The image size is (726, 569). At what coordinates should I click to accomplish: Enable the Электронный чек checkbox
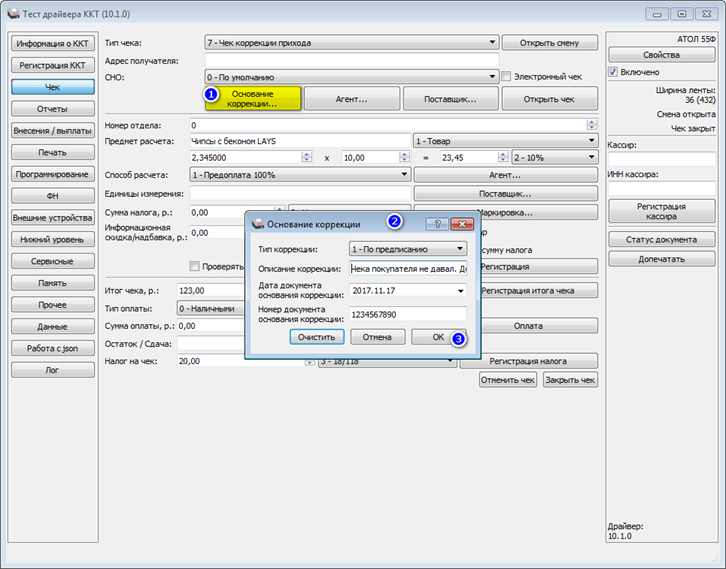click(506, 76)
